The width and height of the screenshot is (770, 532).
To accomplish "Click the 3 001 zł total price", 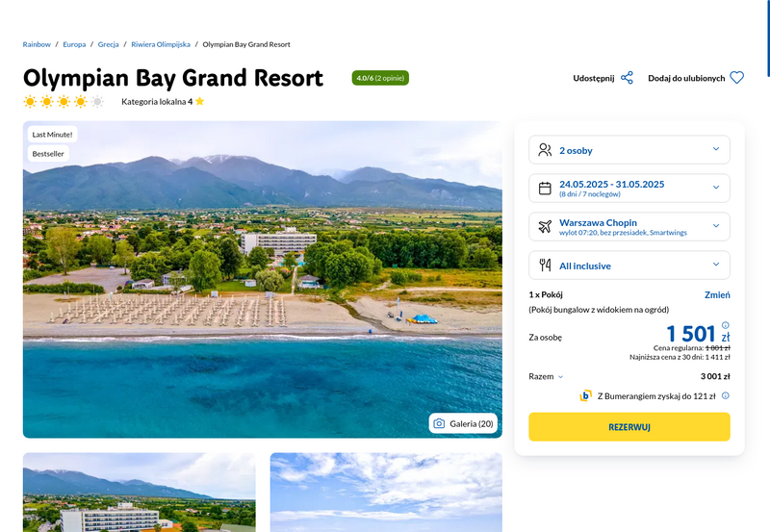I will click(x=715, y=376).
